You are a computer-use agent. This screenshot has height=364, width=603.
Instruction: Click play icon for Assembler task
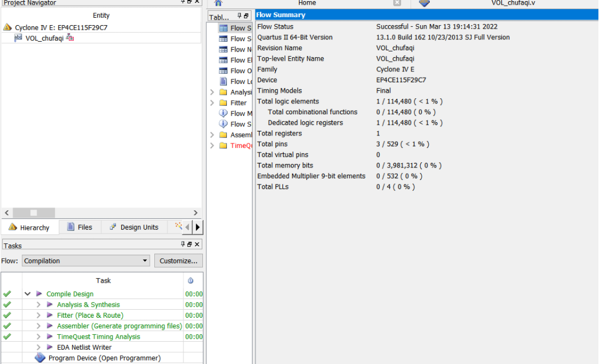(x=50, y=326)
